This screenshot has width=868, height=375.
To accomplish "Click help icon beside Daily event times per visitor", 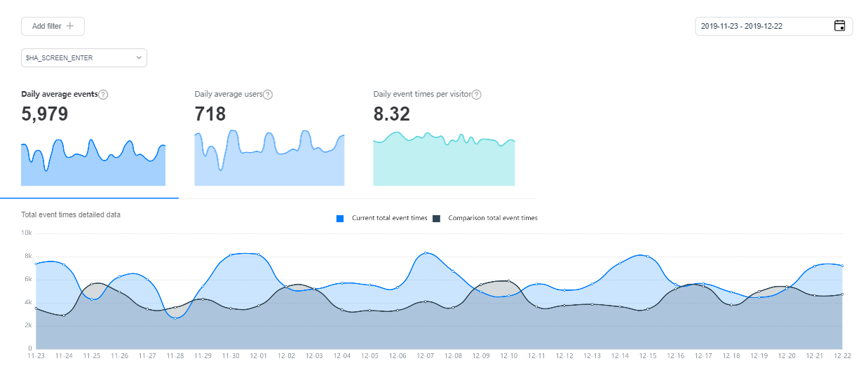I will (x=476, y=95).
